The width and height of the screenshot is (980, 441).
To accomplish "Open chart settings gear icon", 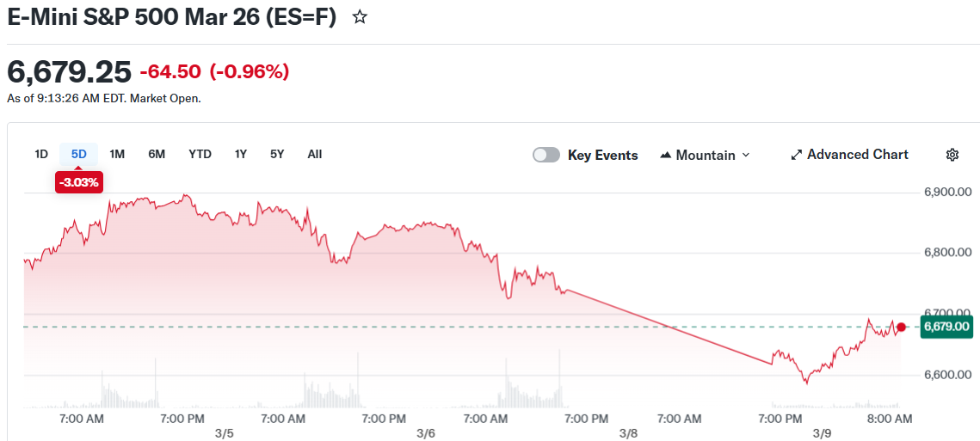I will point(952,155).
